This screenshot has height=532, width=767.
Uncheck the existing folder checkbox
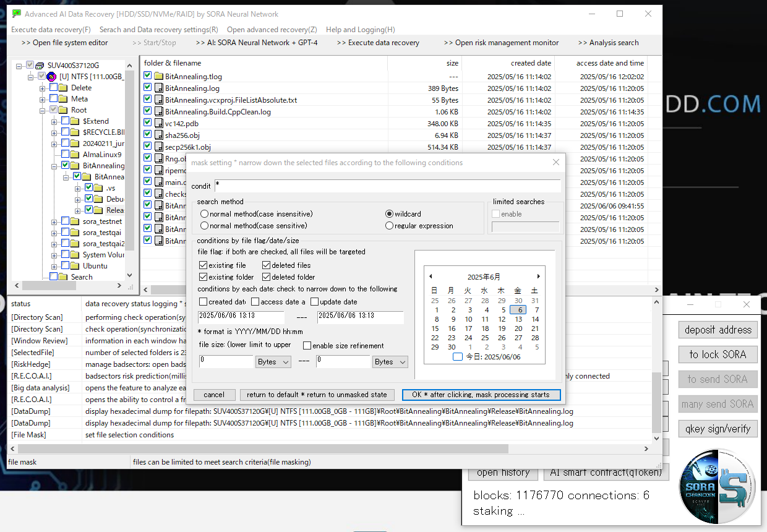203,277
